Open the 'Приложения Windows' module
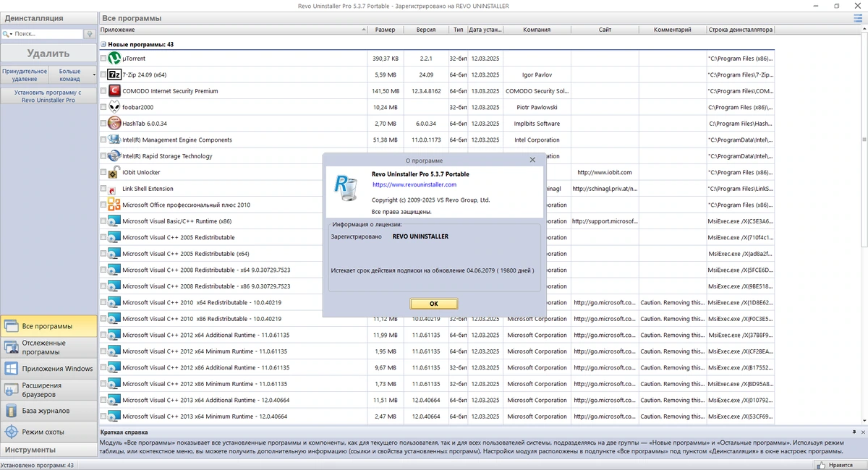Image resolution: width=868 pixels, height=470 pixels. click(48, 369)
